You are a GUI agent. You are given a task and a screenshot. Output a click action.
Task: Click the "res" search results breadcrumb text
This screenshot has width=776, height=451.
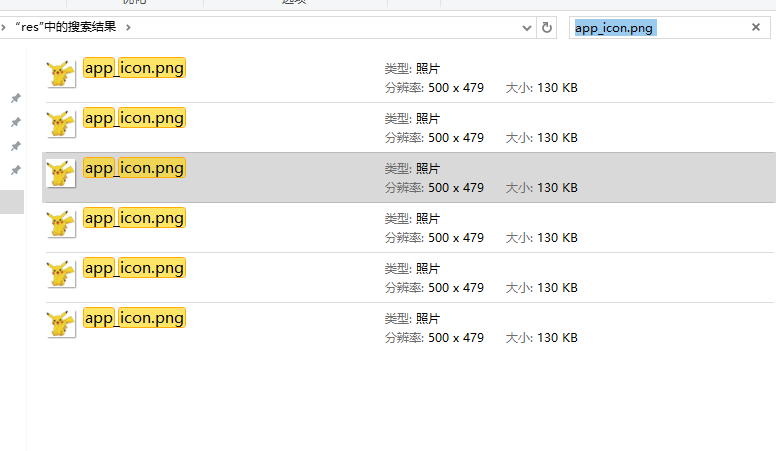click(x=66, y=27)
